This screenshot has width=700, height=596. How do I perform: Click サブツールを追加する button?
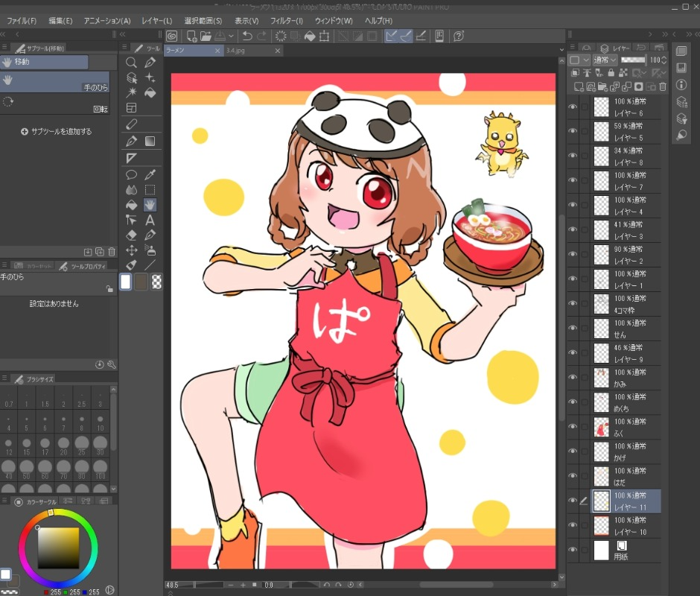[57, 132]
